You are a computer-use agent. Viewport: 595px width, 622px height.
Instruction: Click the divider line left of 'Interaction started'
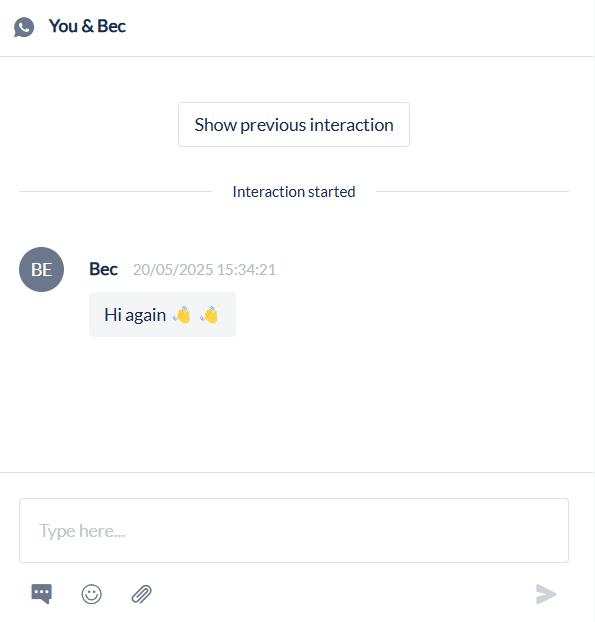pyautogui.click(x=115, y=191)
